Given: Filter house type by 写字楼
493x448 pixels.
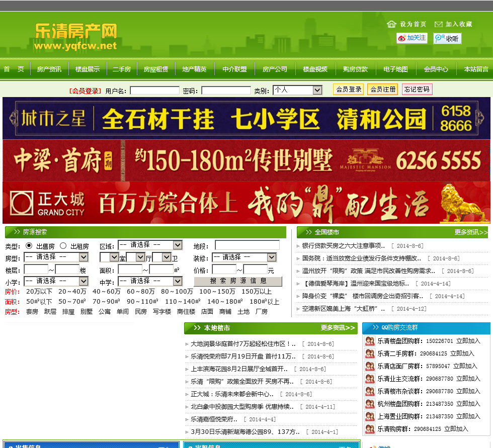Looking at the screenshot, I should [162, 312].
